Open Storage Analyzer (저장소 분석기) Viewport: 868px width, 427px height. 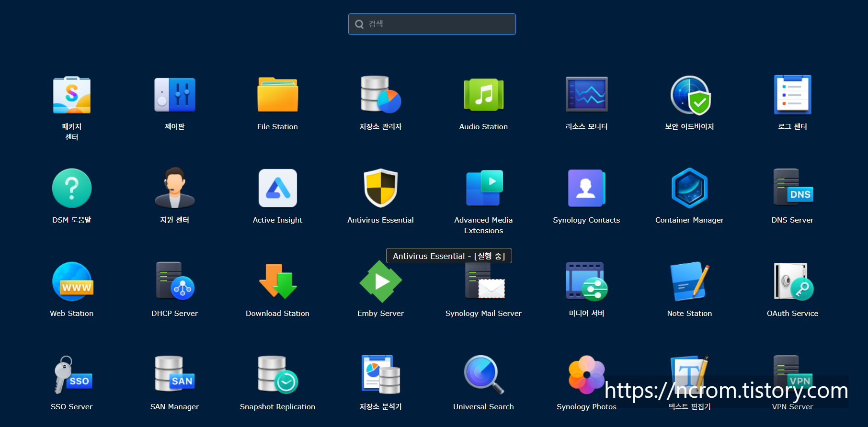tap(381, 375)
